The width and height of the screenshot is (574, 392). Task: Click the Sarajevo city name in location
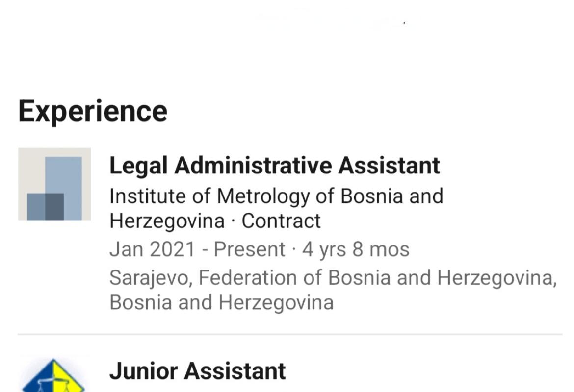(x=152, y=278)
